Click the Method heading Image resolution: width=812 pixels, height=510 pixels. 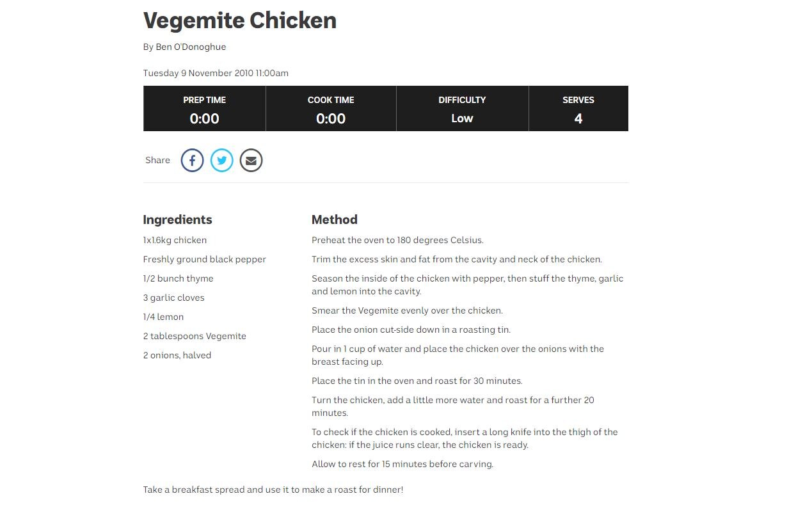pyautogui.click(x=334, y=219)
